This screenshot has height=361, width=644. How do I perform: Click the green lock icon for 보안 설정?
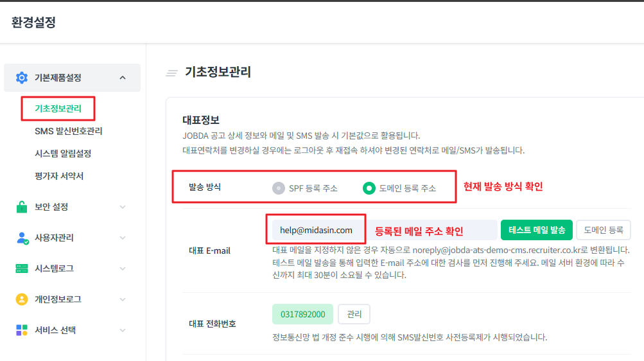(x=22, y=207)
